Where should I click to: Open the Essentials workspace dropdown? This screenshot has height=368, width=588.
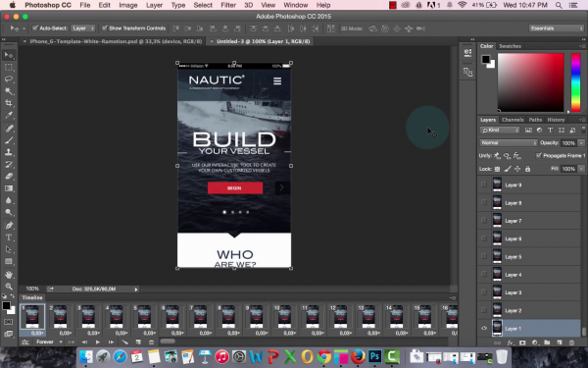[x=556, y=28]
